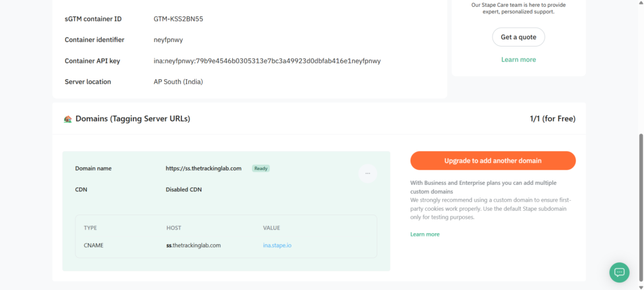
Task: Click the Domains (Tagging Server URLs) heading
Action: [x=132, y=119]
